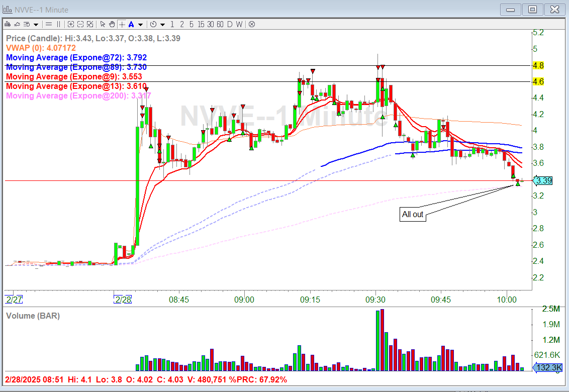The width and height of the screenshot is (569, 392).
Task: Switch to the 1 minute timeframe
Action: pos(172,24)
